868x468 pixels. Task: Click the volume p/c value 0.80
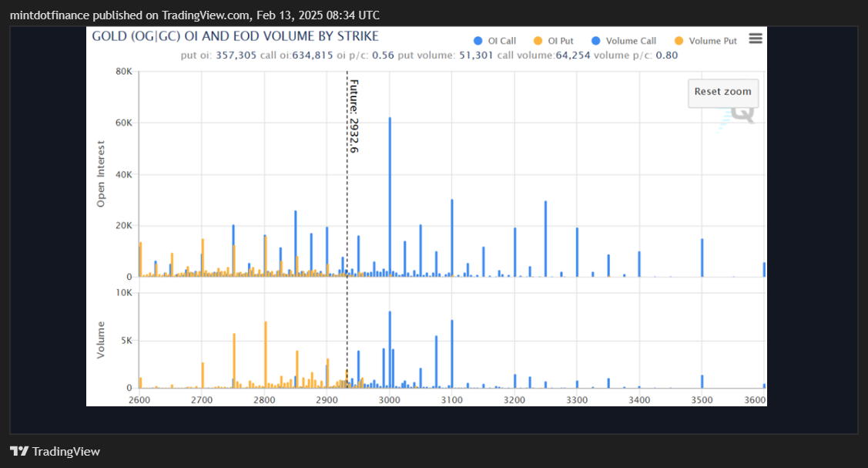click(666, 56)
